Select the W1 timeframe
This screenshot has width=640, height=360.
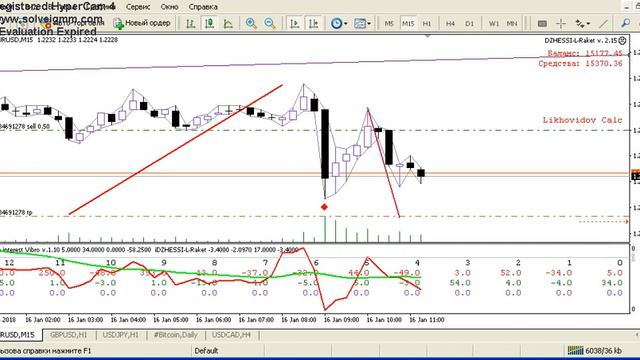click(493, 24)
